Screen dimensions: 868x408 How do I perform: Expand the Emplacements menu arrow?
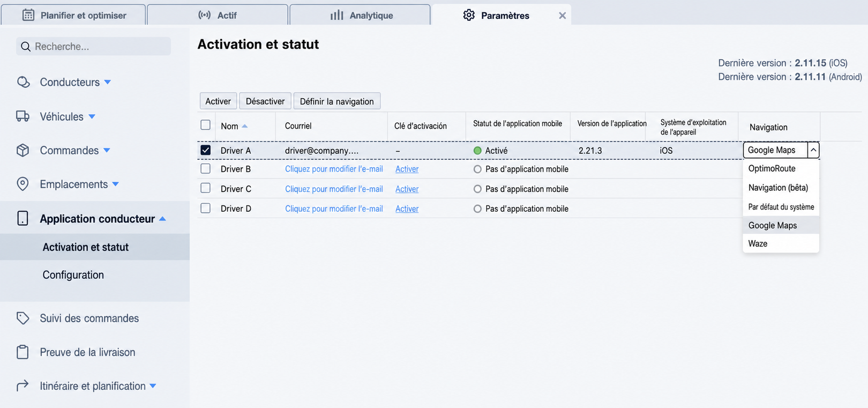click(115, 184)
